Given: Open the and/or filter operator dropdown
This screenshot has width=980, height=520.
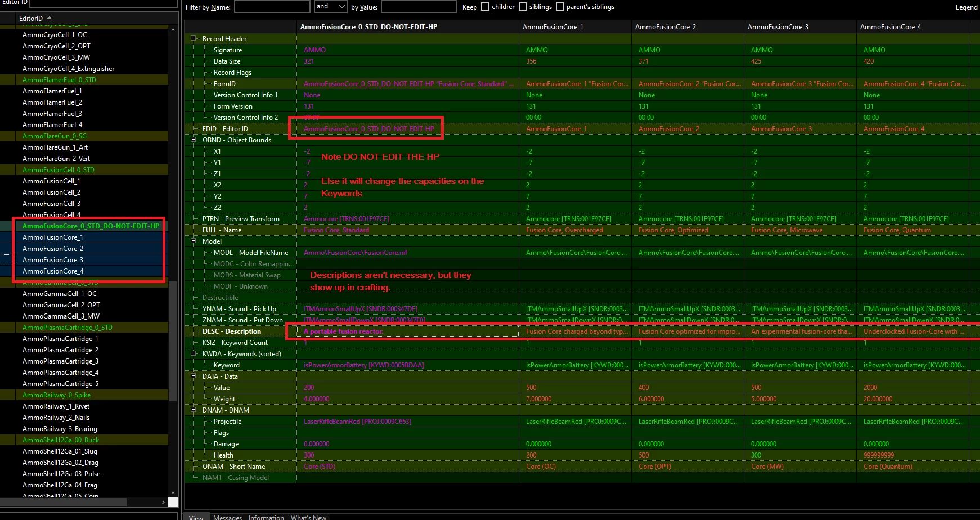Looking at the screenshot, I should 330,7.
